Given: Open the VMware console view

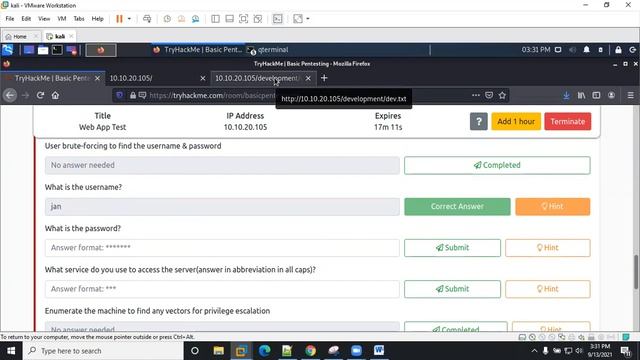Looking at the screenshot, I should (278, 19).
